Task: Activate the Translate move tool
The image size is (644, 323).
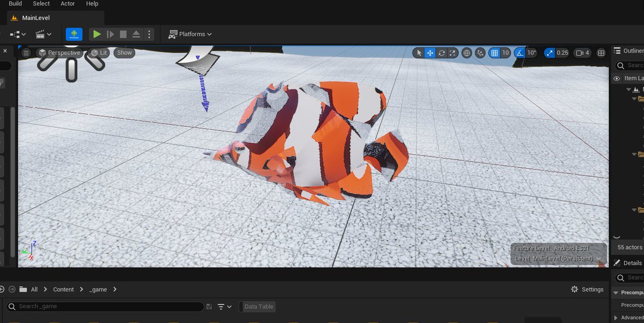Action: tap(430, 53)
